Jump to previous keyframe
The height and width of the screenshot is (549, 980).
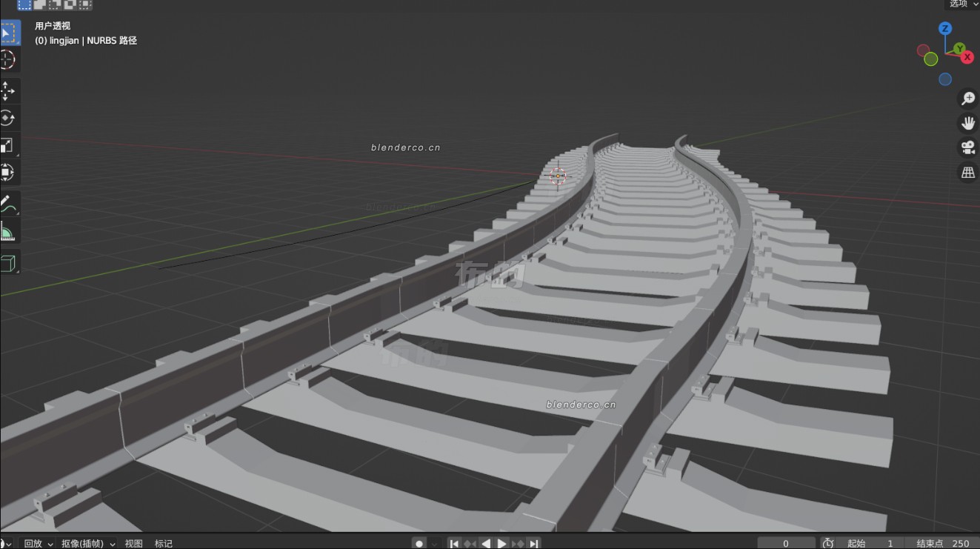point(470,543)
